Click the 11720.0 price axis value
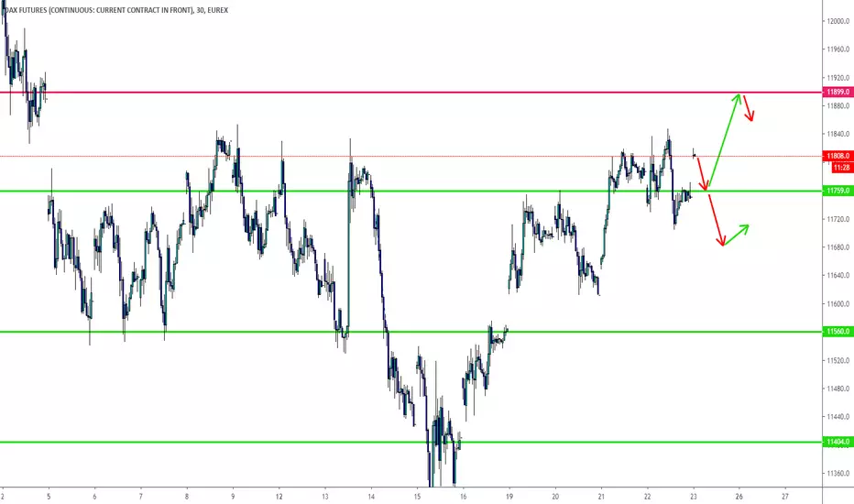 (x=838, y=219)
